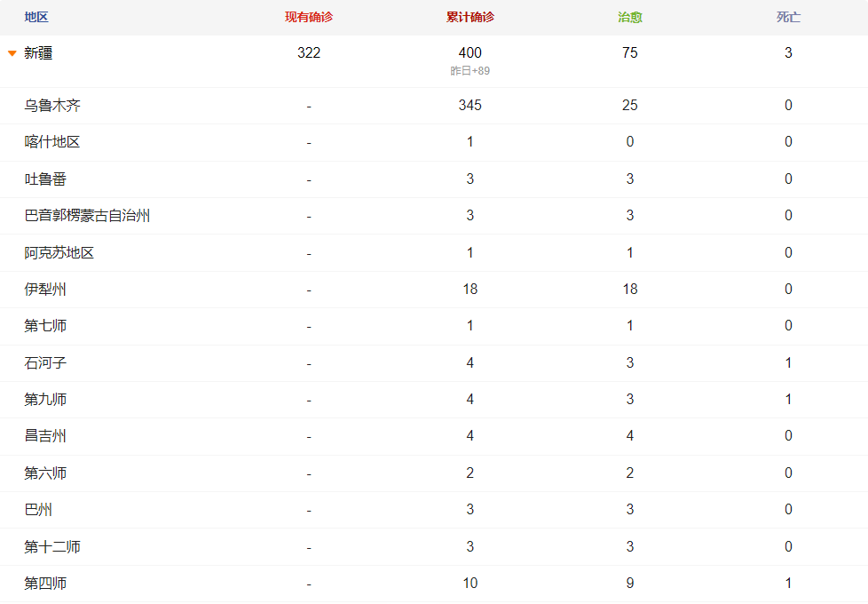Click 新疆 current confirmed value 322

point(309,52)
